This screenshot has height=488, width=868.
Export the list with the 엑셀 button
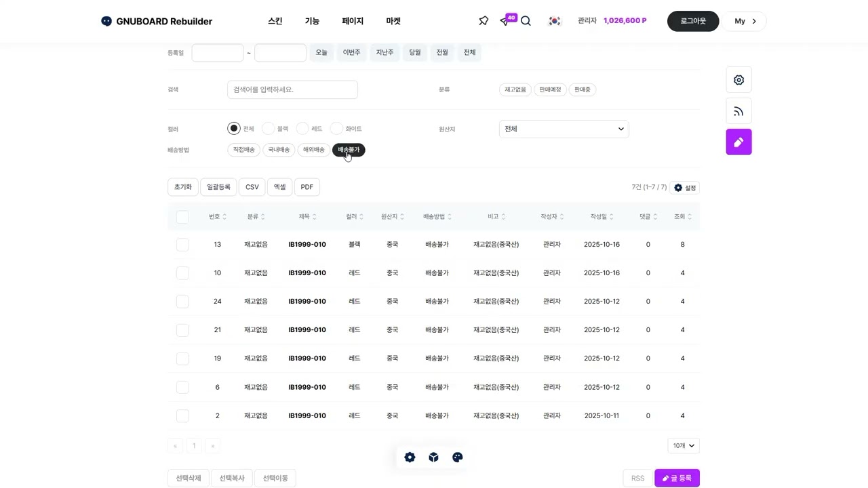279,187
